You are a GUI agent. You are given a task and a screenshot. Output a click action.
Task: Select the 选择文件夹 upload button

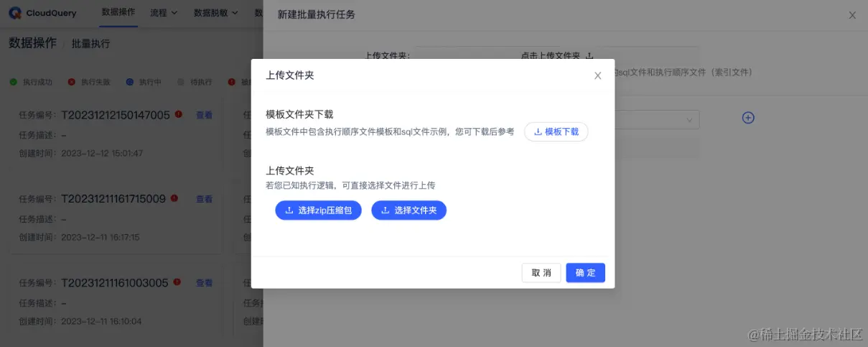(x=409, y=210)
